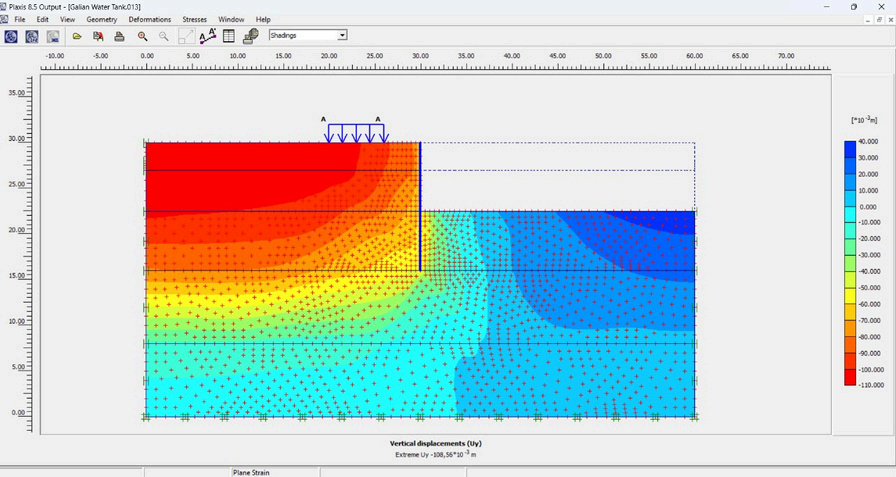Click the legend unit label 10^-3 m

click(x=863, y=119)
